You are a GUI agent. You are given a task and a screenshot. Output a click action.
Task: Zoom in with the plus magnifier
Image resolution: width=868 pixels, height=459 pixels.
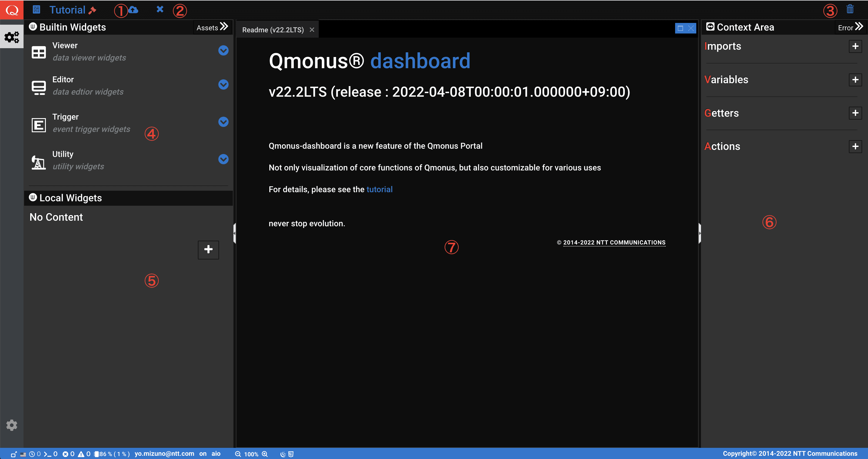[x=265, y=454]
